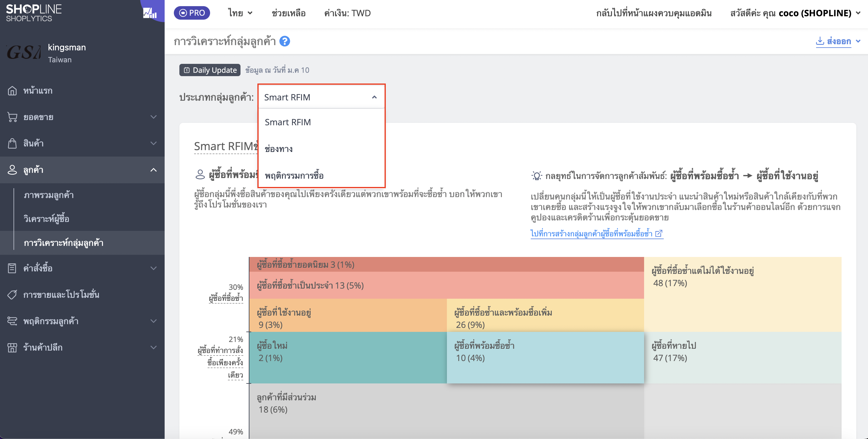
Task: Click the lightbulb strategy icon
Action: [x=537, y=176]
